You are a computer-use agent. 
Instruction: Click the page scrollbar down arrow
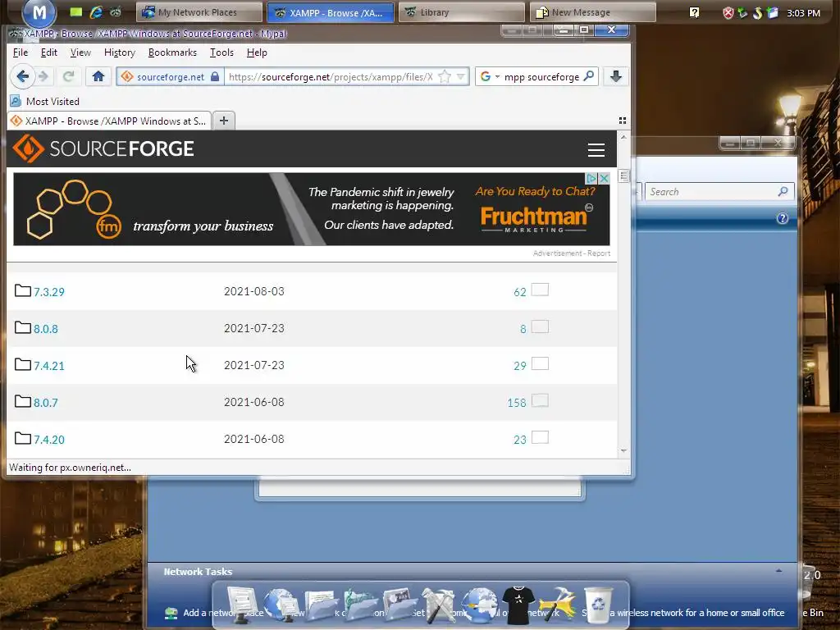click(x=623, y=451)
